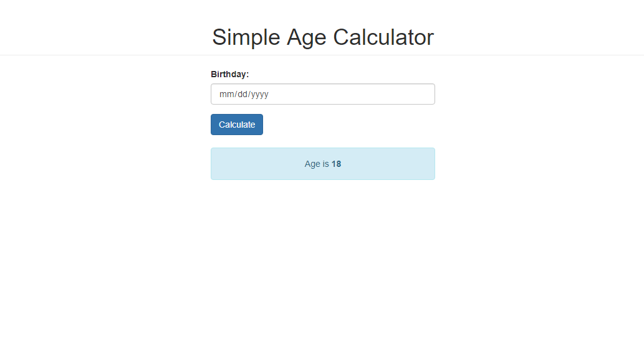Select the yyyy year segment of Birthday

[259, 95]
